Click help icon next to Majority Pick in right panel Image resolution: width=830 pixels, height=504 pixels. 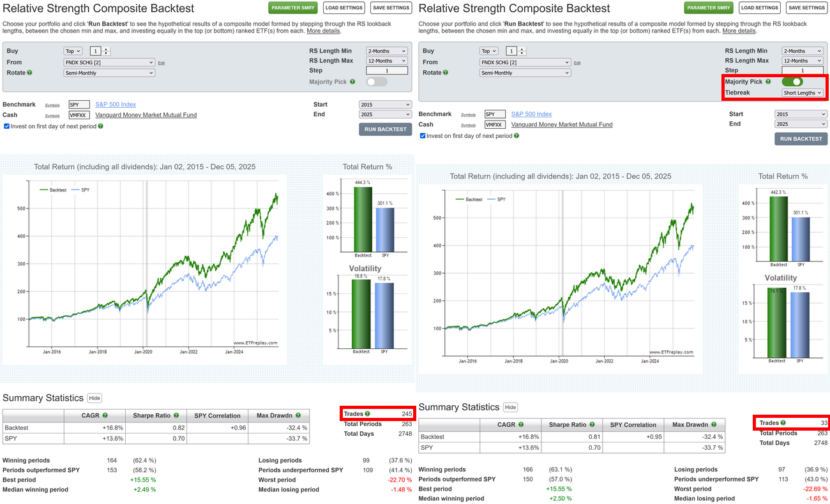point(768,82)
